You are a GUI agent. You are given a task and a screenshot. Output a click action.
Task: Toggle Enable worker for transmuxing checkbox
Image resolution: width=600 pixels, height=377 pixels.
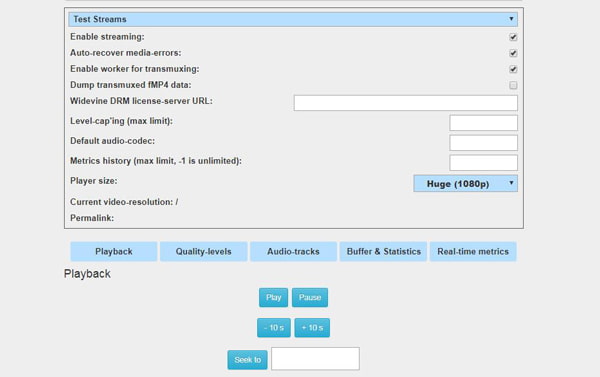point(513,69)
